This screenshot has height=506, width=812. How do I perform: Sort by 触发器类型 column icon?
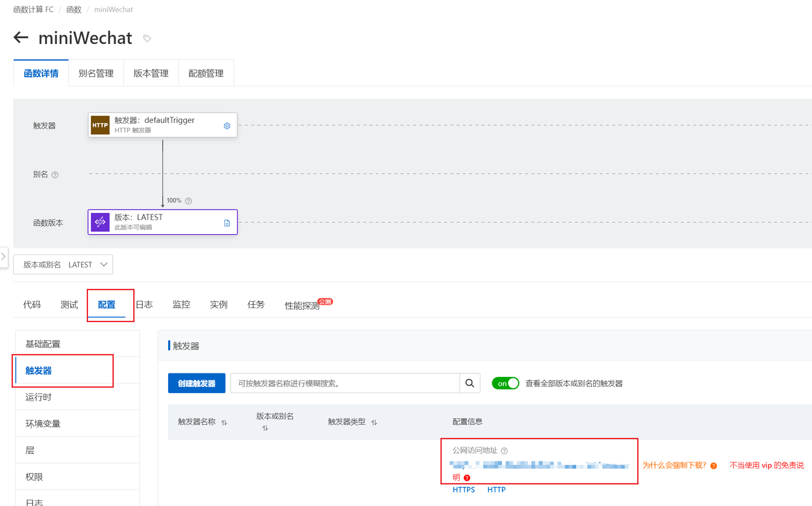point(374,423)
